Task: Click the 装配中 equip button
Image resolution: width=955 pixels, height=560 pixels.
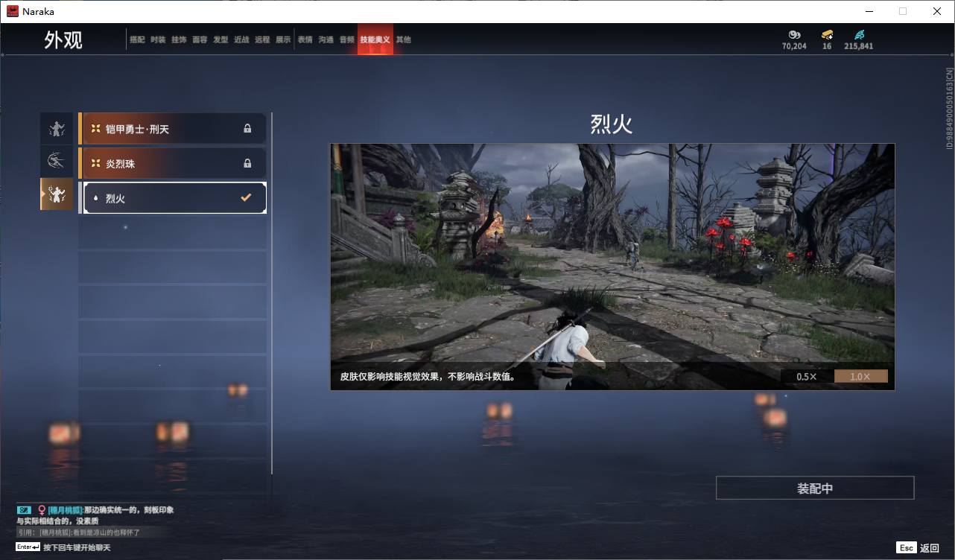Action: 815,488
